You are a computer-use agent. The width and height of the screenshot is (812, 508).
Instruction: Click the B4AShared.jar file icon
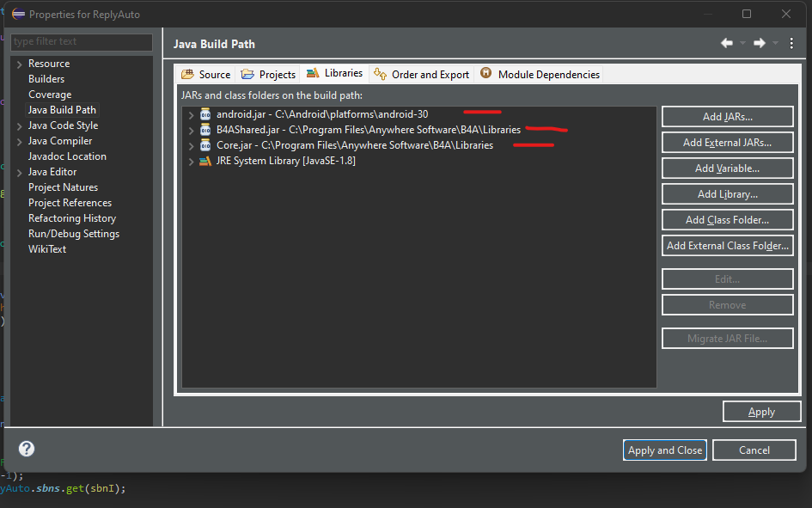[x=205, y=130]
